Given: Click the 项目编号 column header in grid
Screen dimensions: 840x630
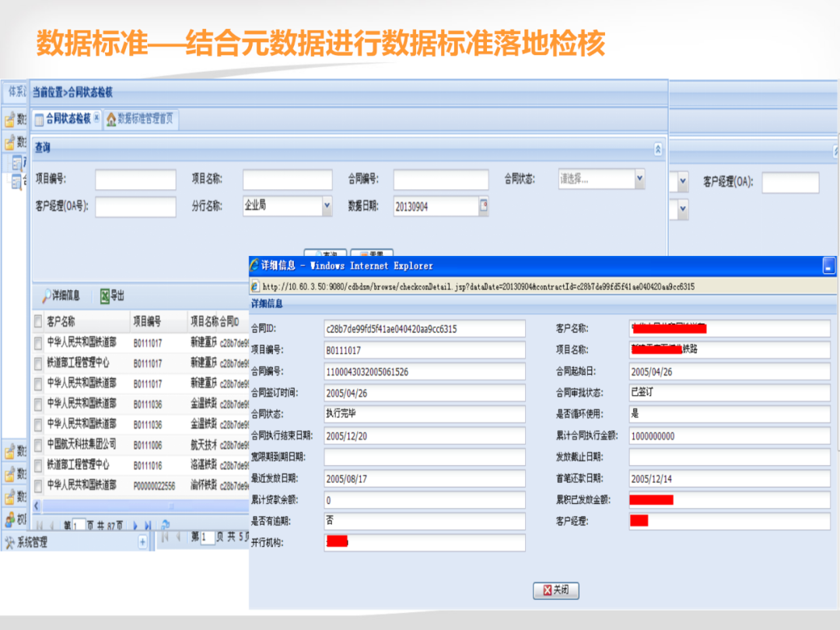Looking at the screenshot, I should 159,321.
